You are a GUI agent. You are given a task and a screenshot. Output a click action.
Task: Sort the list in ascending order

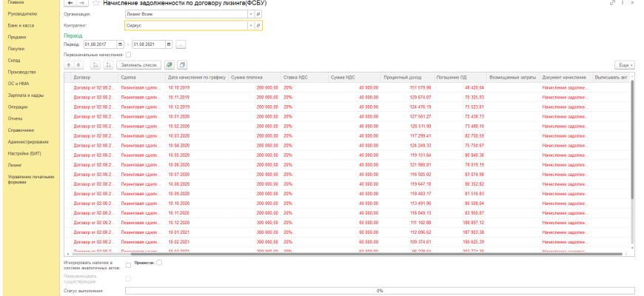click(x=95, y=65)
